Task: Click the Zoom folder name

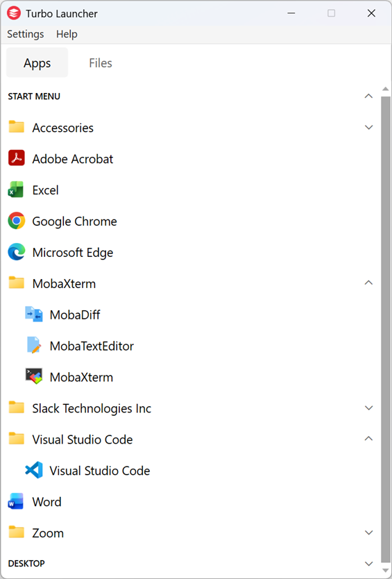Action: 48,533
